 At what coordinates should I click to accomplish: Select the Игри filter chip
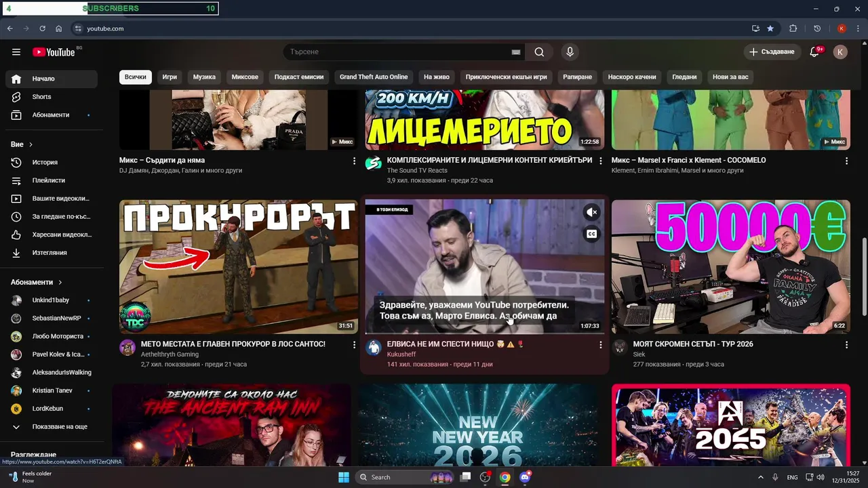click(170, 77)
